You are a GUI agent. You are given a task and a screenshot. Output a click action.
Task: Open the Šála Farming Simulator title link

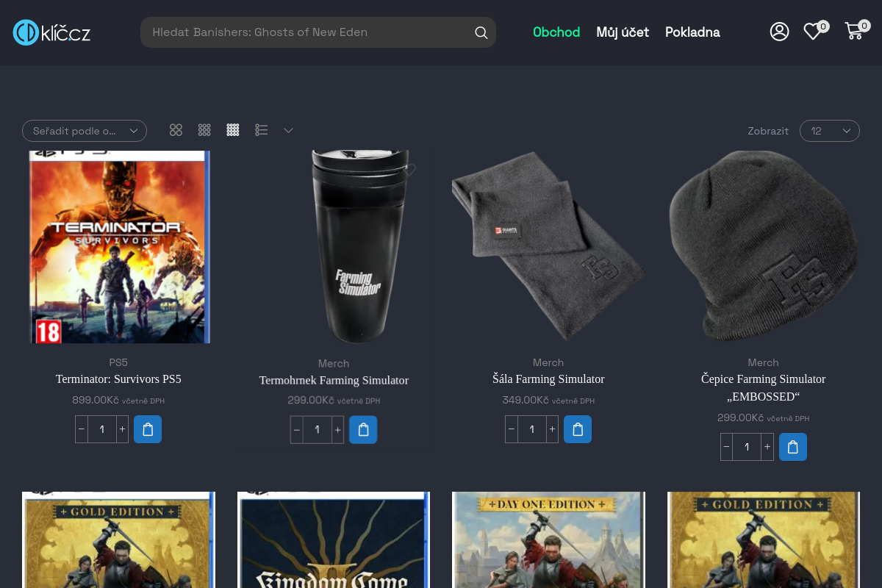(548, 379)
